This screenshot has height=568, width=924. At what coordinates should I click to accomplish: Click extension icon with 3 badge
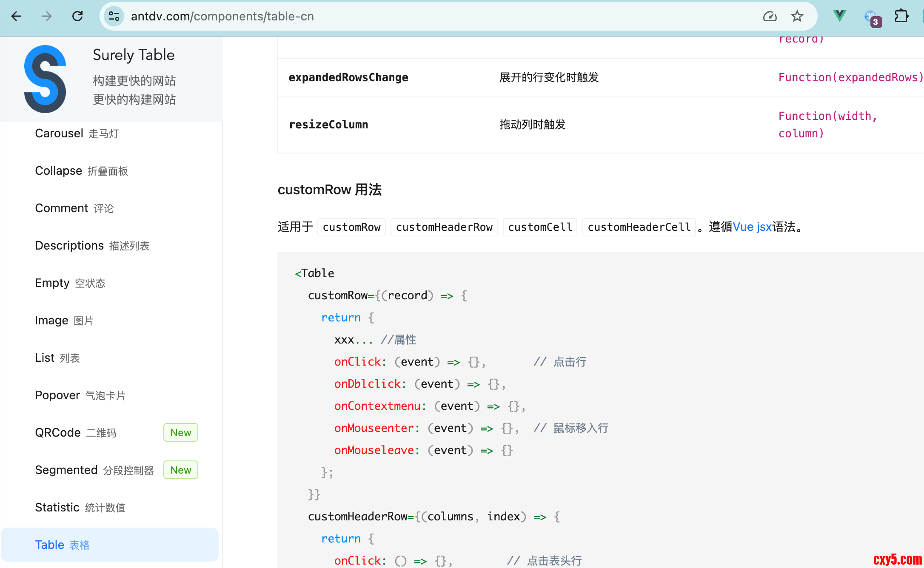[872, 18]
